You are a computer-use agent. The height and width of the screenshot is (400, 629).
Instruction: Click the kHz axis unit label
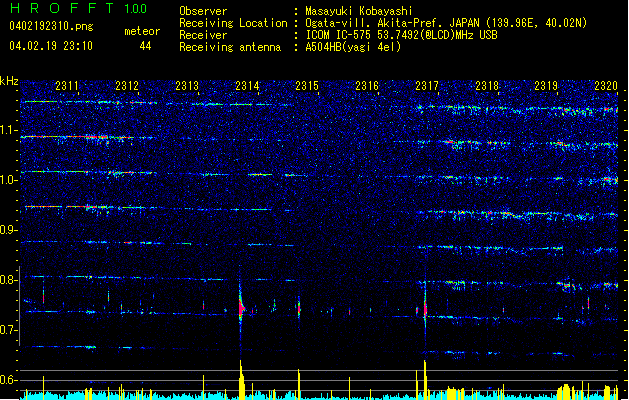tap(9, 81)
